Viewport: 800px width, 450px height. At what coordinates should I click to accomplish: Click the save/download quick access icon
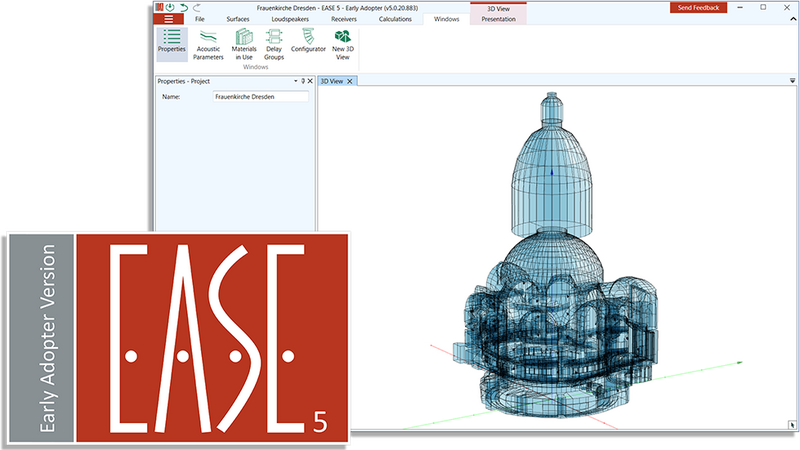(170, 7)
